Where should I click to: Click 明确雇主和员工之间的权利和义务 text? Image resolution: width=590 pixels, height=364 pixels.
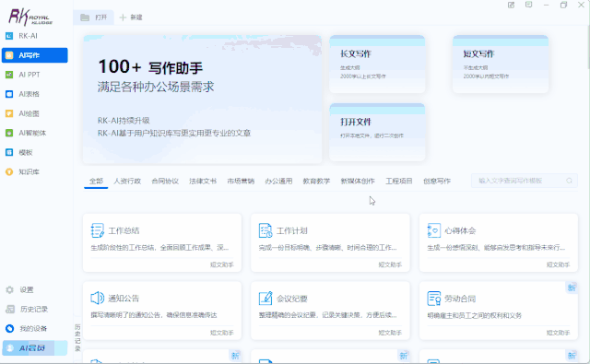point(475,315)
